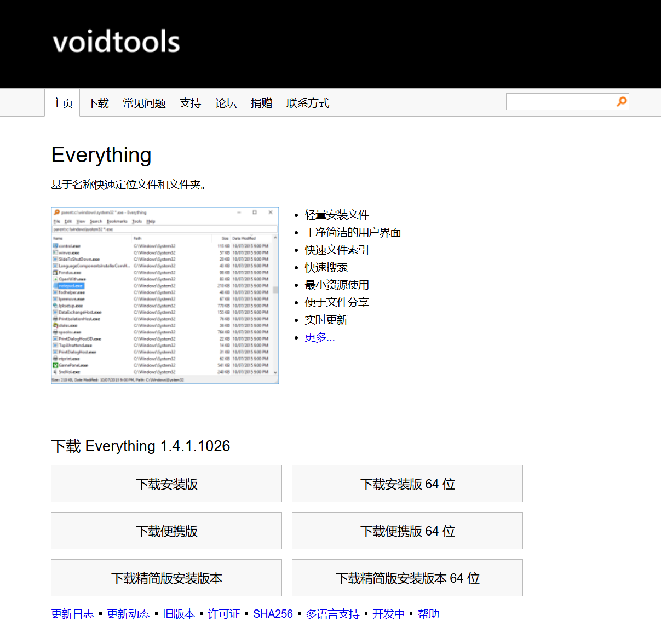Open the 支持 page from navigation
Viewport: 661px width, 644px height.
point(190,103)
